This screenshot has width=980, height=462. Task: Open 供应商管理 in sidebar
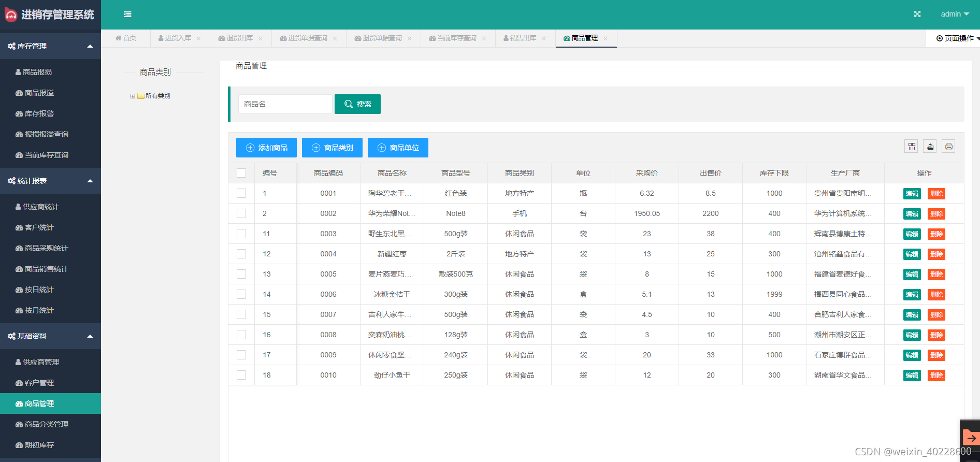[50, 362]
